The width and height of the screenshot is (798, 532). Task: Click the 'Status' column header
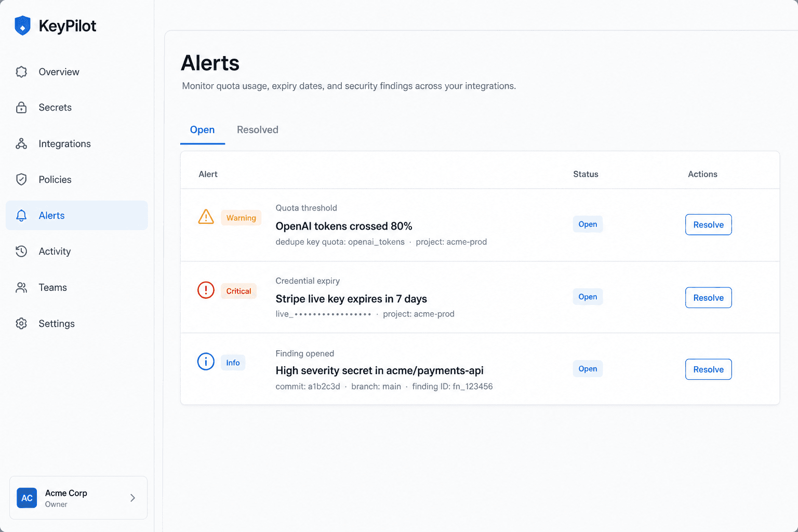[x=586, y=174]
